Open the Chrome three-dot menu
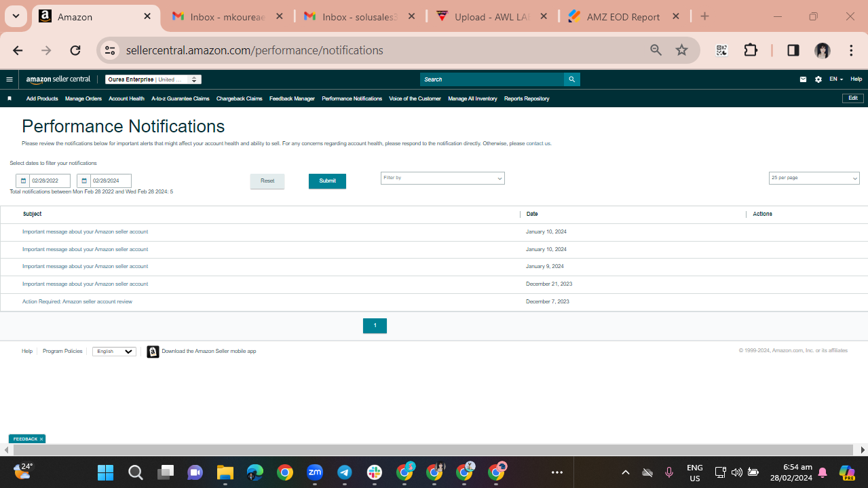Image resolution: width=868 pixels, height=488 pixels. pos(851,50)
